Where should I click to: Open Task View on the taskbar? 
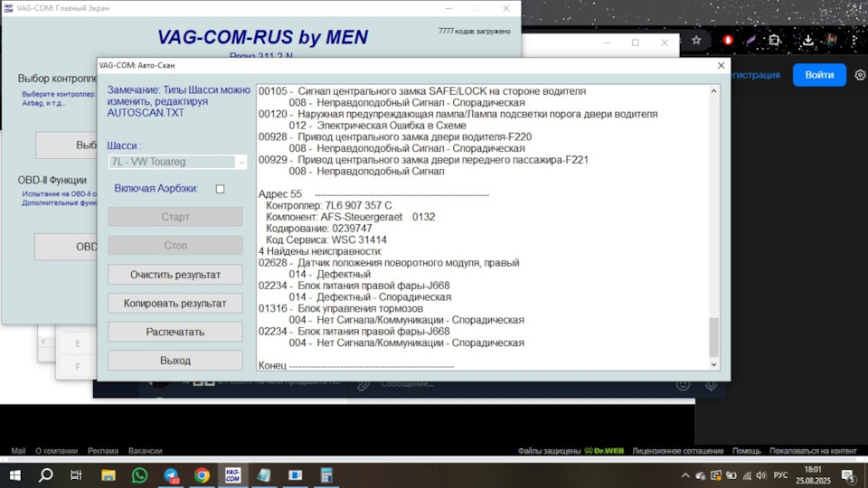pyautogui.click(x=76, y=475)
